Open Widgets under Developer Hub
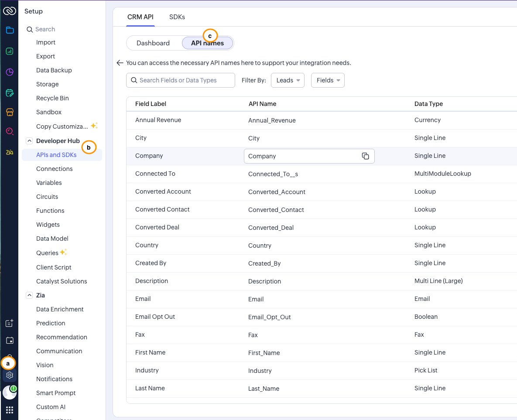The width and height of the screenshot is (517, 420). (48, 225)
